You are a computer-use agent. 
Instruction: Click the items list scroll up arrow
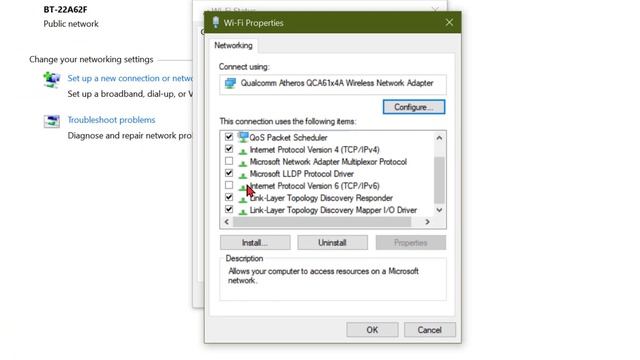pos(439,138)
